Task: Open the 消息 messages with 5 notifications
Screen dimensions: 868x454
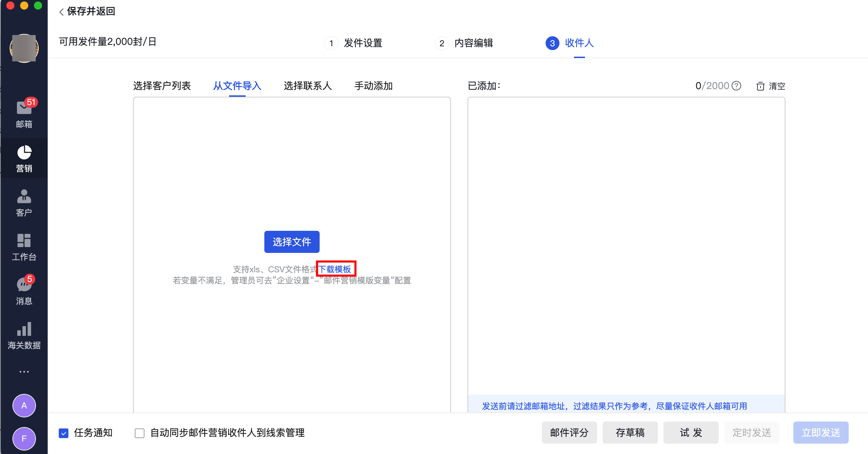Action: pos(23,292)
